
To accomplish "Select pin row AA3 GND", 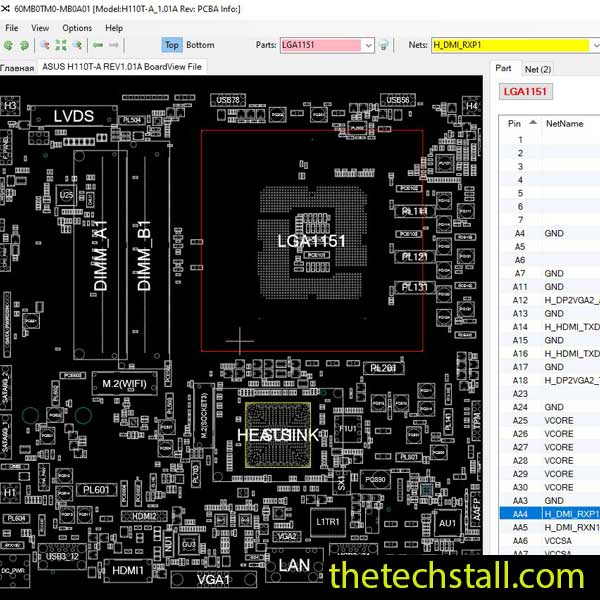I will tap(550, 501).
